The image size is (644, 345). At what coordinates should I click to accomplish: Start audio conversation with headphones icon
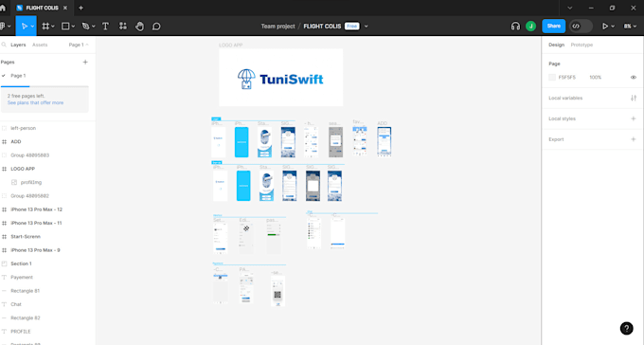click(x=515, y=27)
